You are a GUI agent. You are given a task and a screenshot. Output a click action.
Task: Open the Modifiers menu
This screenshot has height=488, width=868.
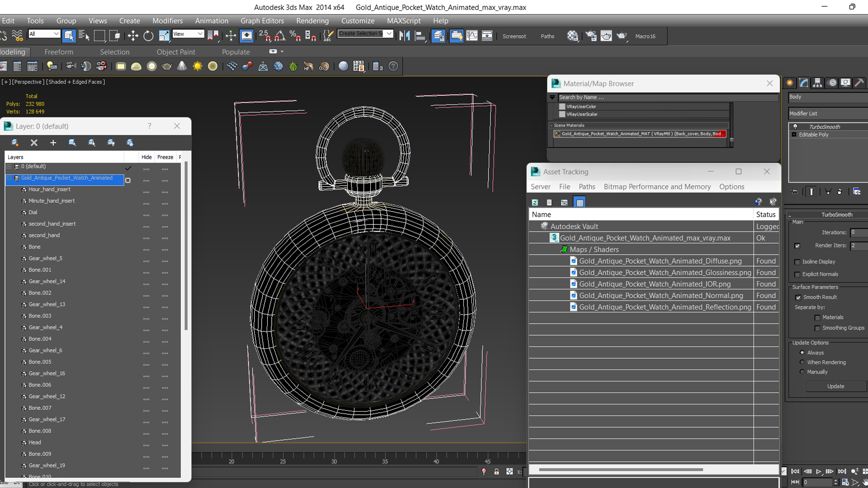pos(167,21)
